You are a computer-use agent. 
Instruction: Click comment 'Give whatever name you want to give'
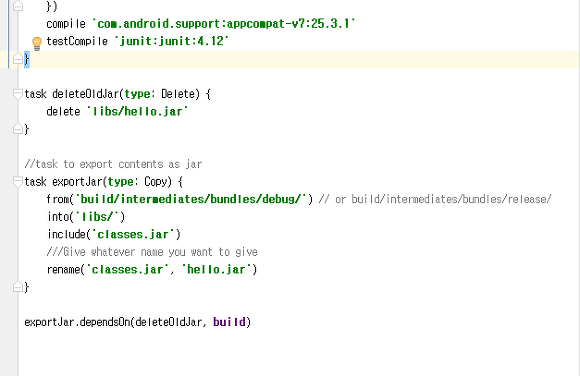tap(152, 252)
